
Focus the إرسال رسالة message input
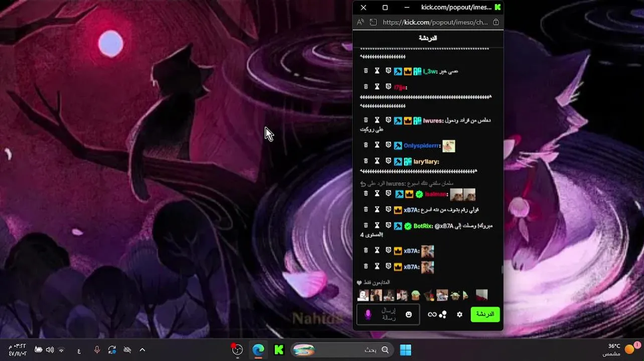click(x=389, y=314)
